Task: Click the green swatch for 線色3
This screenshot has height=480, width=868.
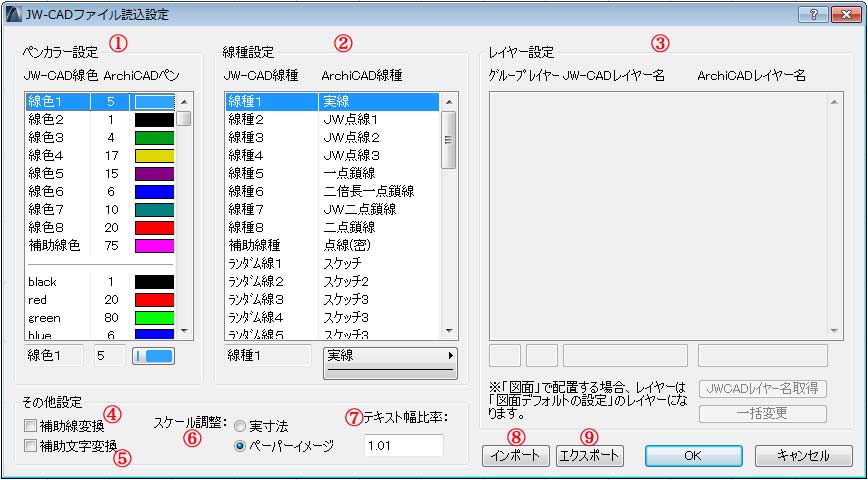Action: [x=154, y=138]
